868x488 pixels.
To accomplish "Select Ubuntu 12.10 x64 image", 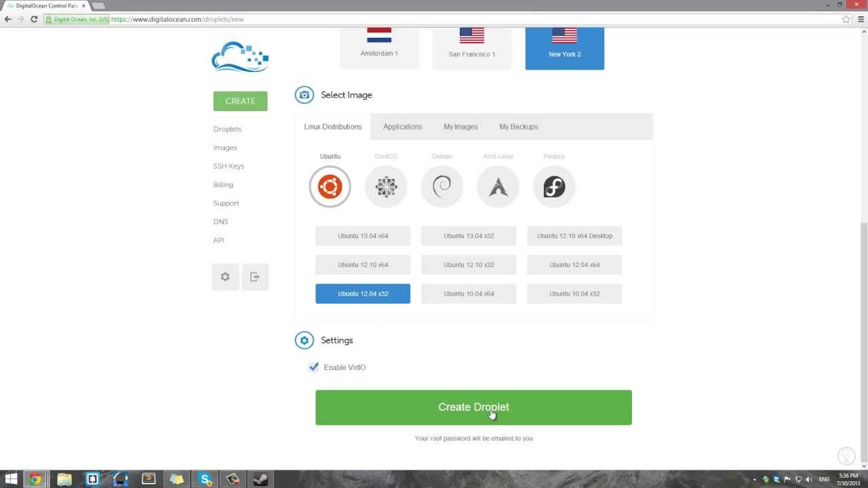I will coord(363,265).
